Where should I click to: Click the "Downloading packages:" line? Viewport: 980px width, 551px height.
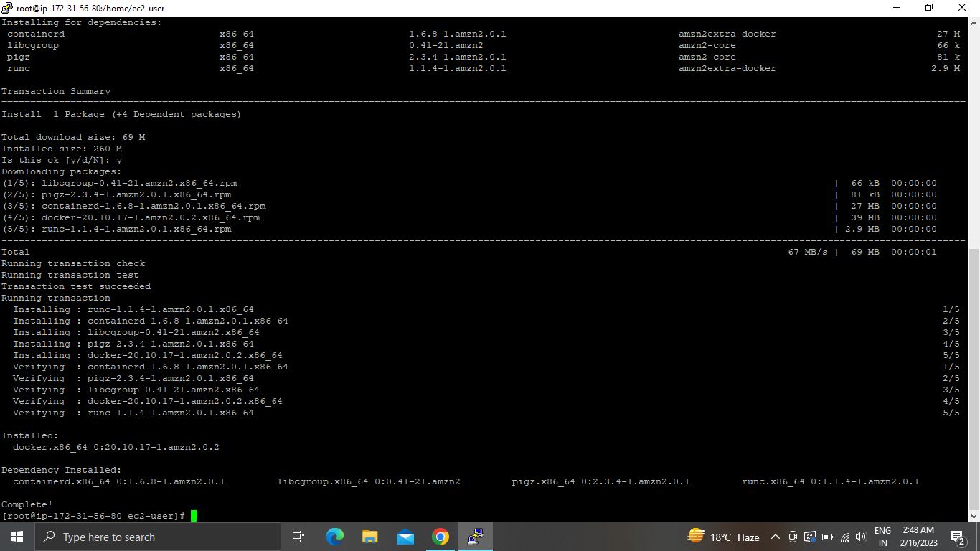[x=62, y=171]
